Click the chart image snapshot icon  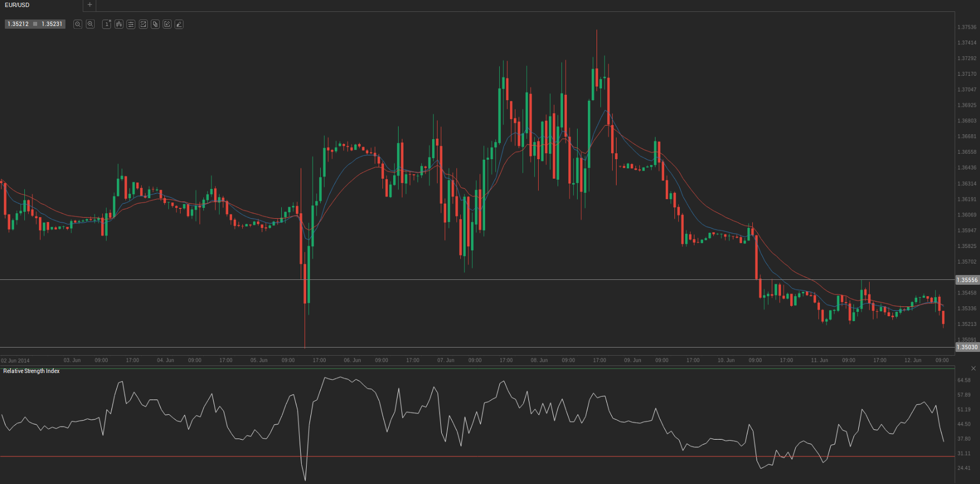pos(143,24)
